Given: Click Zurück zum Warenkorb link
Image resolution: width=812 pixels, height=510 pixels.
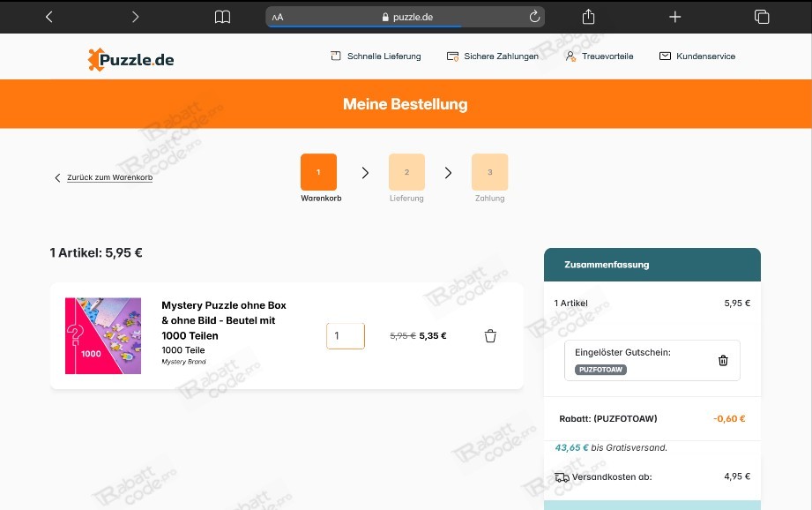Looking at the screenshot, I should pos(110,177).
